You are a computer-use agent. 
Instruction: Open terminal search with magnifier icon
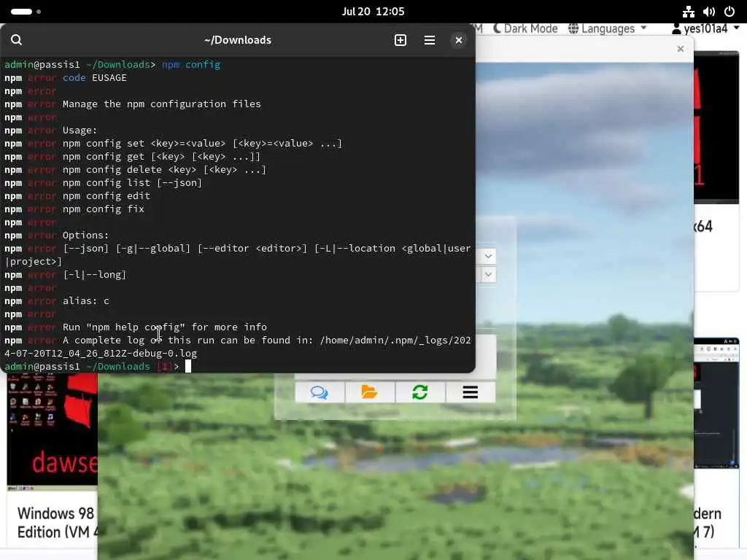click(16, 40)
